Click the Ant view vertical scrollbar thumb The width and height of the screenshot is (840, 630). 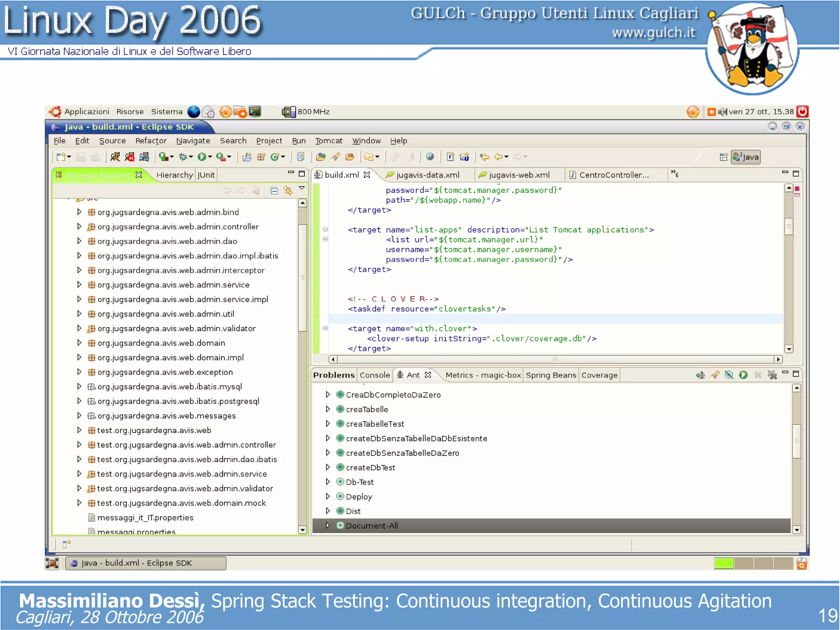797,441
